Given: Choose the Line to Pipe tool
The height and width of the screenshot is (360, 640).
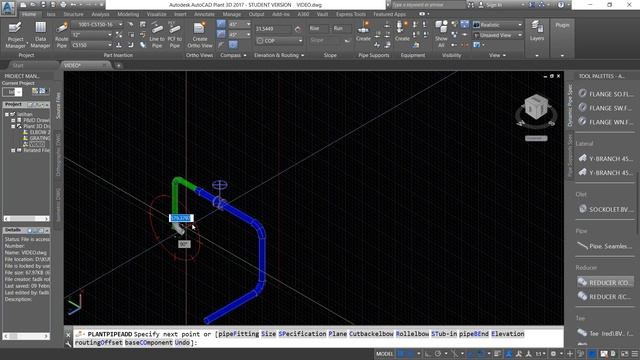Looking at the screenshot, I should [x=157, y=35].
